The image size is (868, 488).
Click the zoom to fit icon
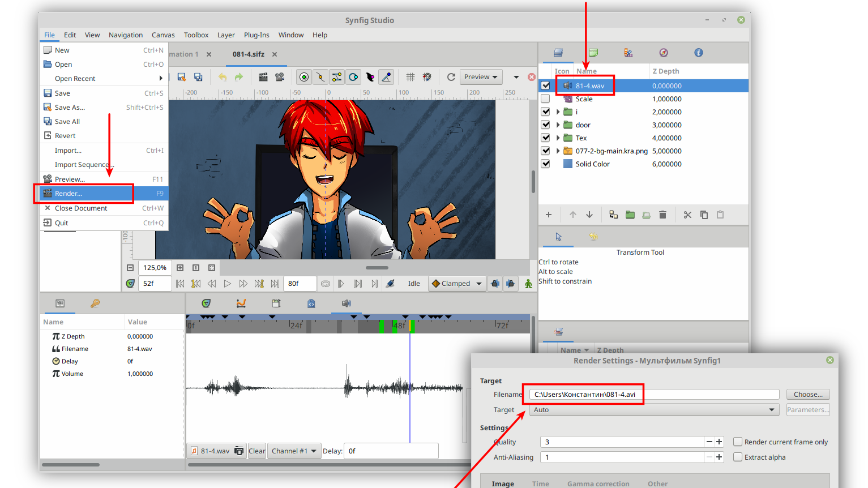212,268
